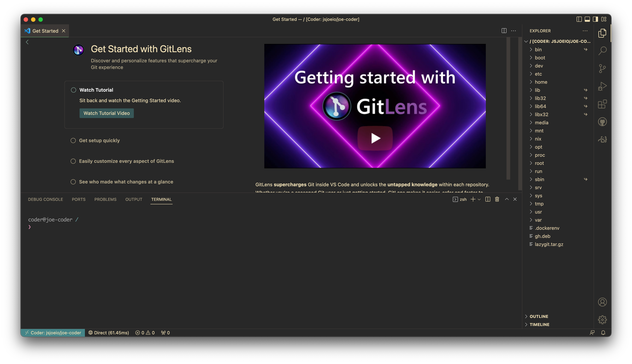Open the Run and Debug view

tap(602, 86)
